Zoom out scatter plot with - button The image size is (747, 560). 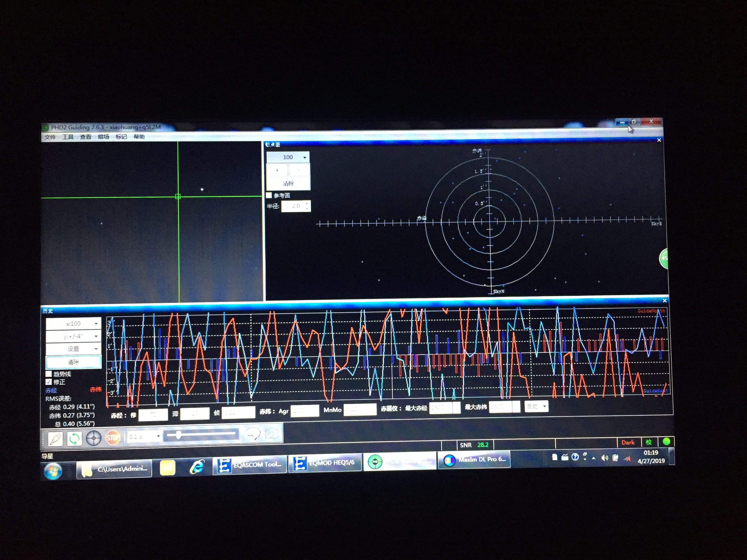pos(299,170)
